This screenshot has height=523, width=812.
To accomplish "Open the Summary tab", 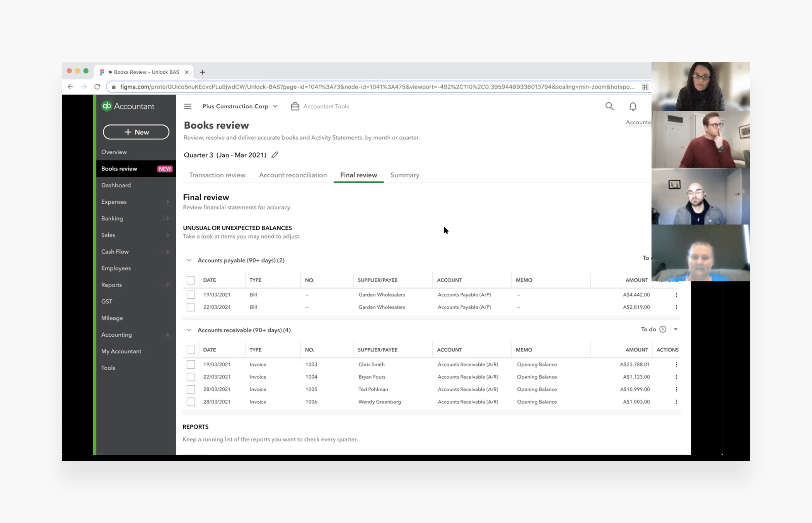I will [404, 175].
